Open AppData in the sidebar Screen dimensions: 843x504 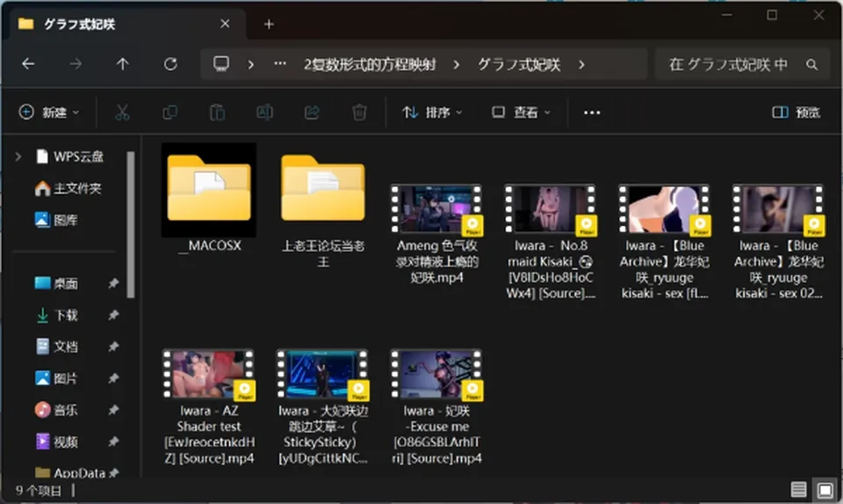[x=70, y=473]
